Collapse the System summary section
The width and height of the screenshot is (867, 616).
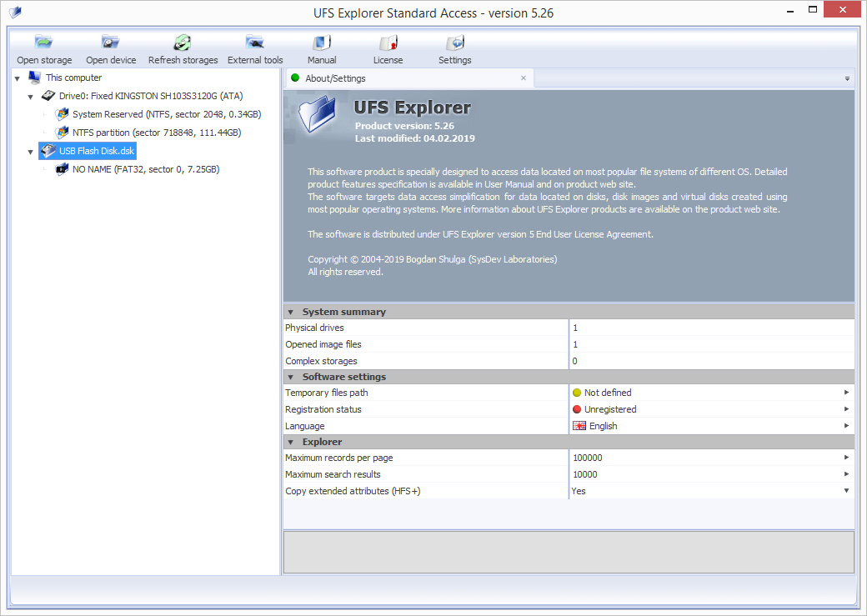[x=290, y=313]
